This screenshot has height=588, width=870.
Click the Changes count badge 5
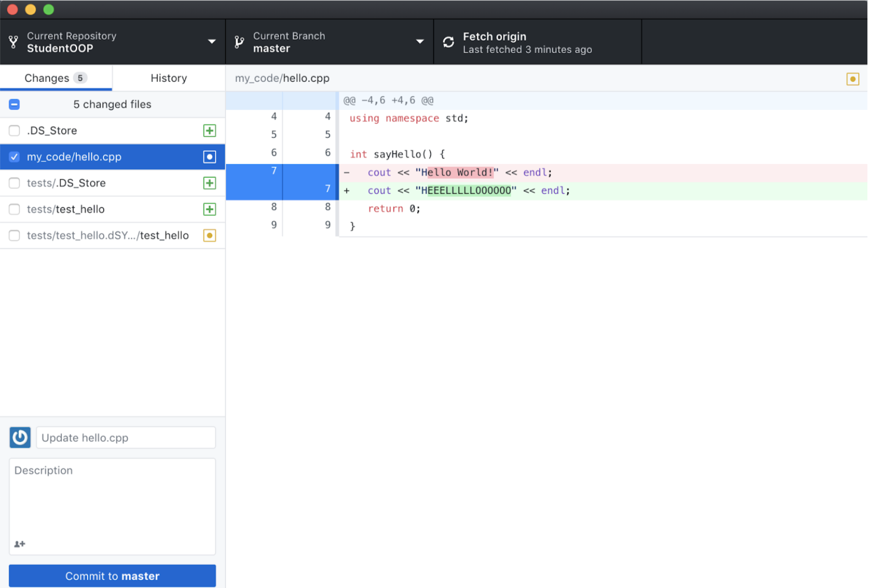click(x=80, y=78)
